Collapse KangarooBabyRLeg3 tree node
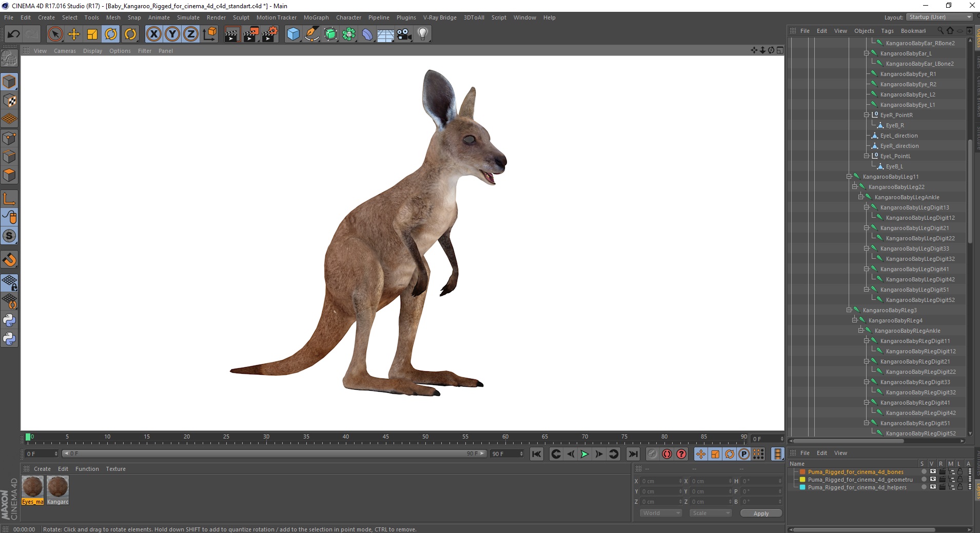Viewport: 980px width, 533px height. pos(849,310)
